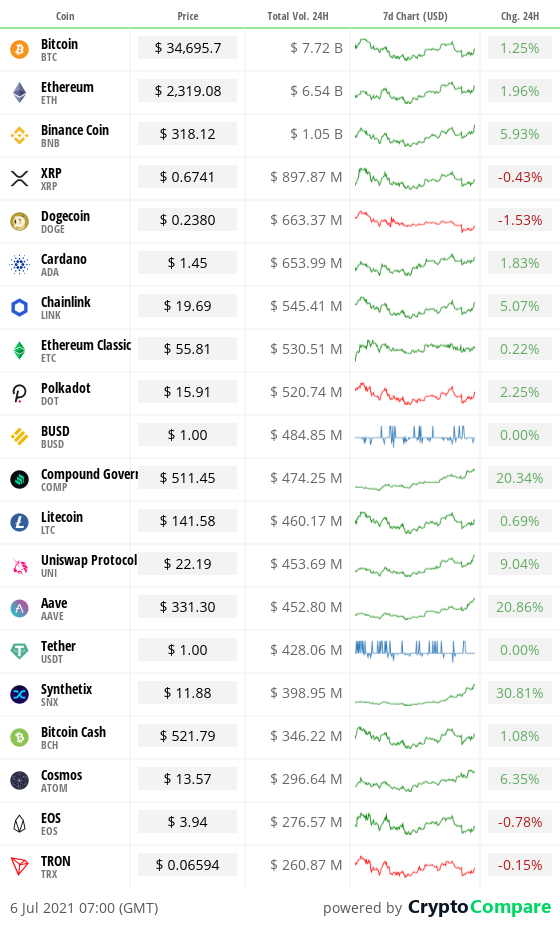This screenshot has height=928, width=560.
Task: Click the Chg. 24H column header
Action: 520,16
